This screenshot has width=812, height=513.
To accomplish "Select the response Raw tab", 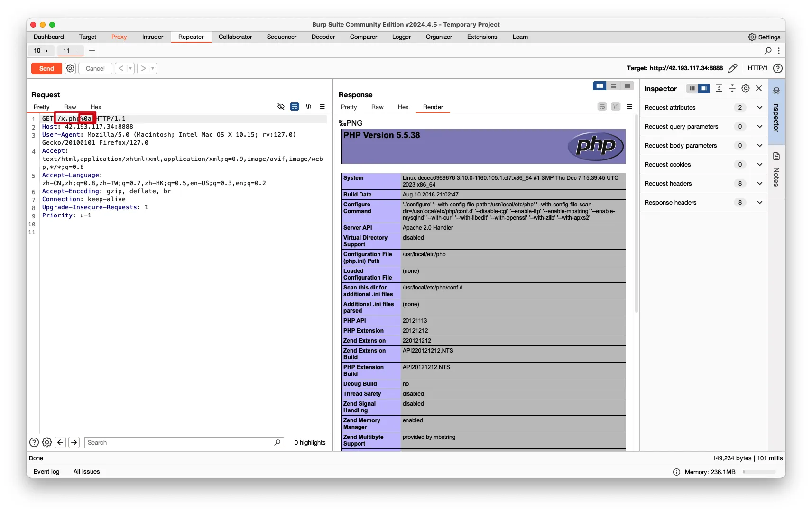I will point(377,107).
